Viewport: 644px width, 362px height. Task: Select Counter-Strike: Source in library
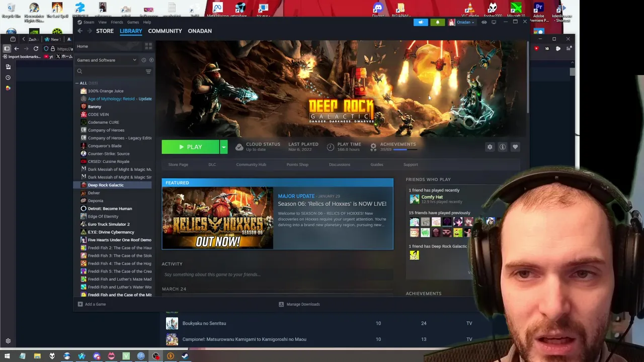pos(109,153)
